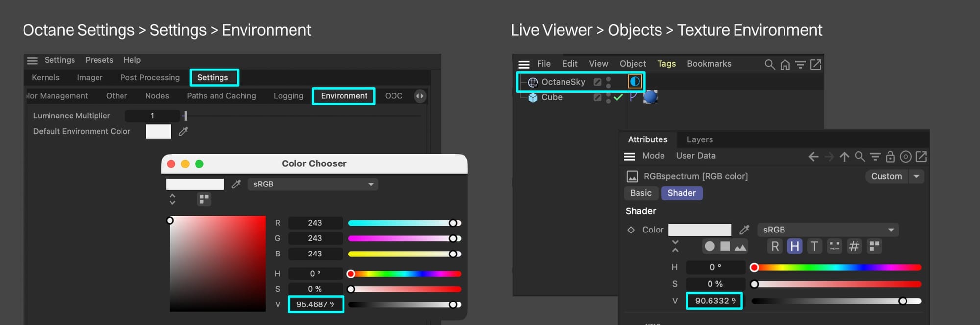Open the Object Manager filter icon

(800, 64)
